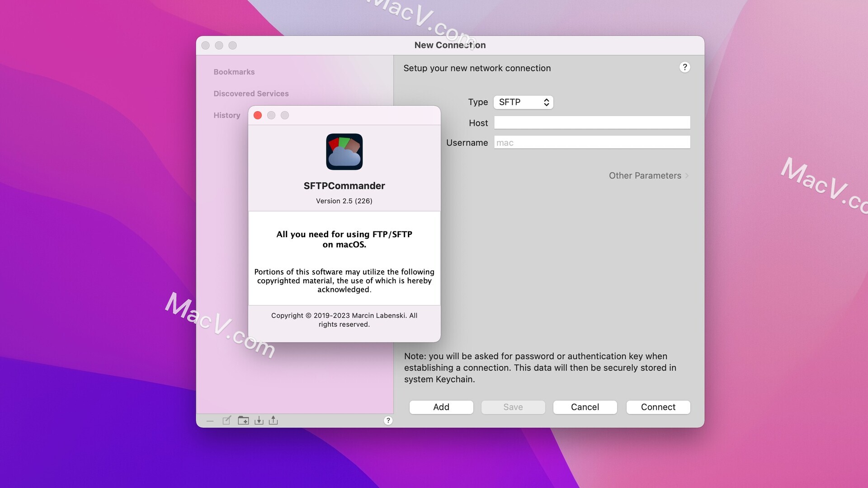Click the import bookmarks down-arrow icon
868x488 pixels.
(x=259, y=421)
